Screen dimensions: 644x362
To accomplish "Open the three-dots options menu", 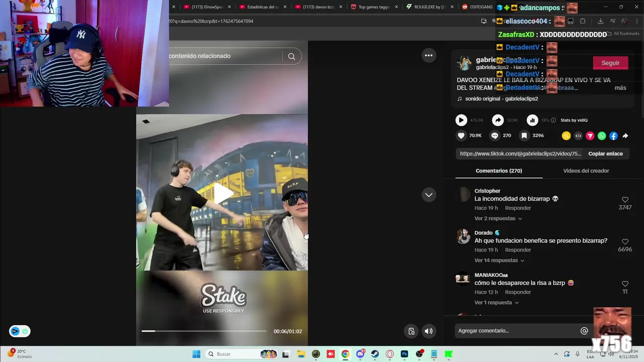I will 429,55.
